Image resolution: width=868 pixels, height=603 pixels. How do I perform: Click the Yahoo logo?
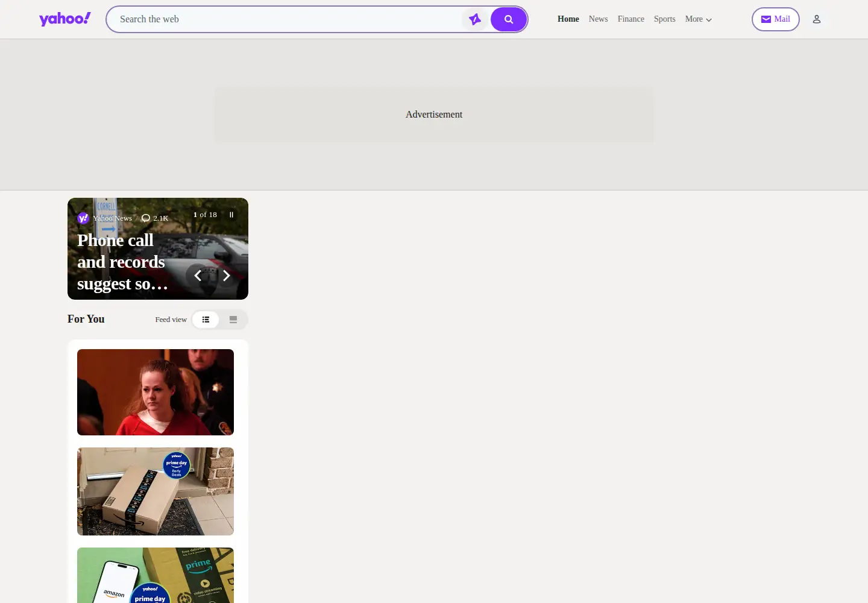tap(65, 19)
